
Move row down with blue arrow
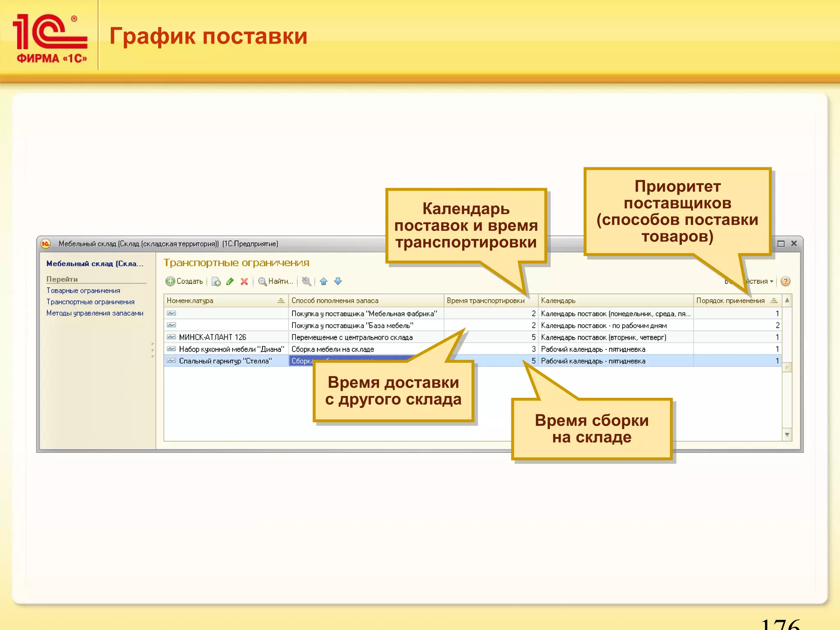coord(338,281)
